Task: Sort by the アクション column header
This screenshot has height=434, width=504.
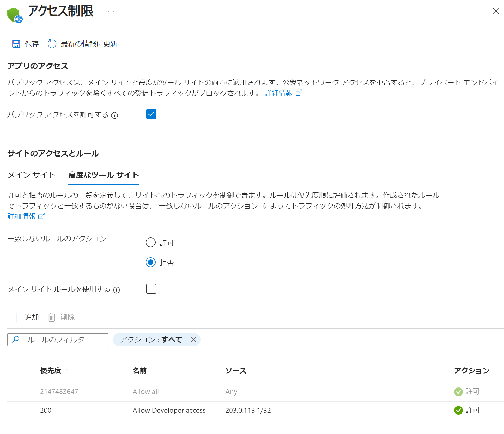Action: tap(472, 371)
